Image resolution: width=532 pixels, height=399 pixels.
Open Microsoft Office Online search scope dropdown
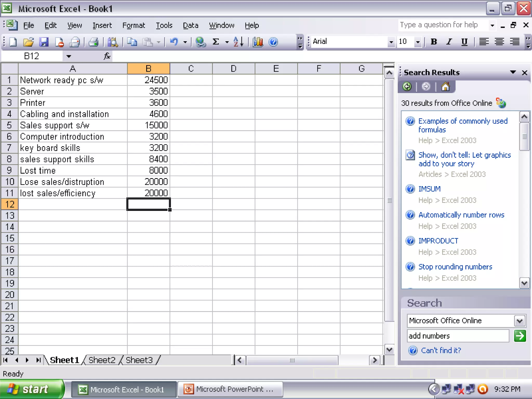520,321
